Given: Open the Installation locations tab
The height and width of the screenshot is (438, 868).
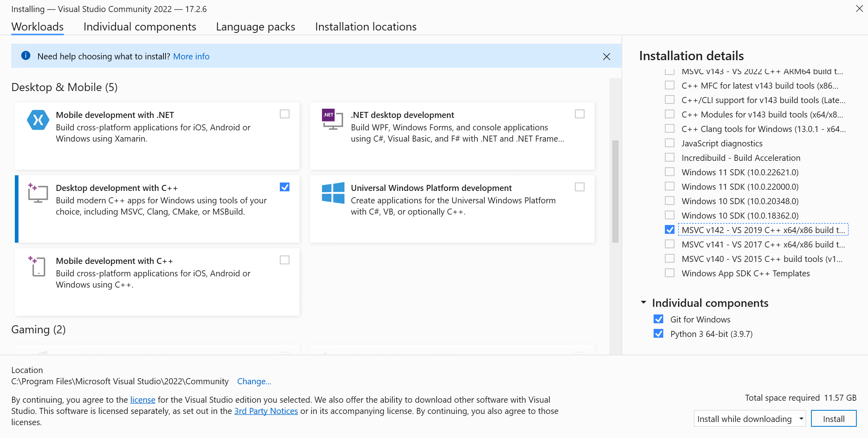Looking at the screenshot, I should click(x=366, y=26).
